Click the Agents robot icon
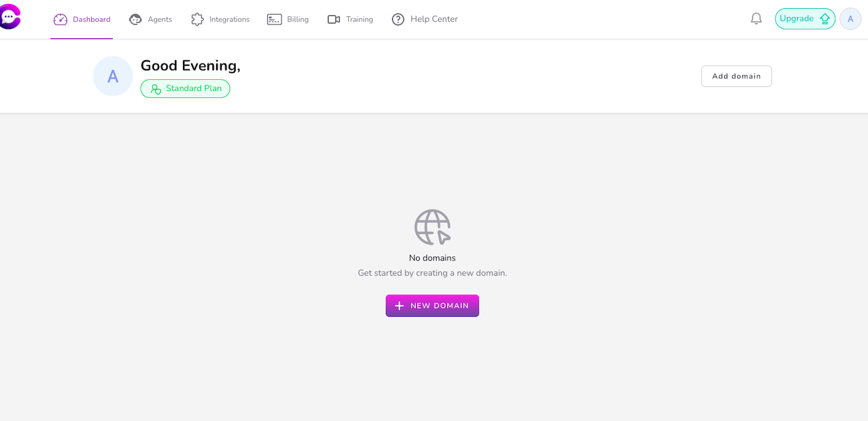868x421 pixels. coord(135,19)
